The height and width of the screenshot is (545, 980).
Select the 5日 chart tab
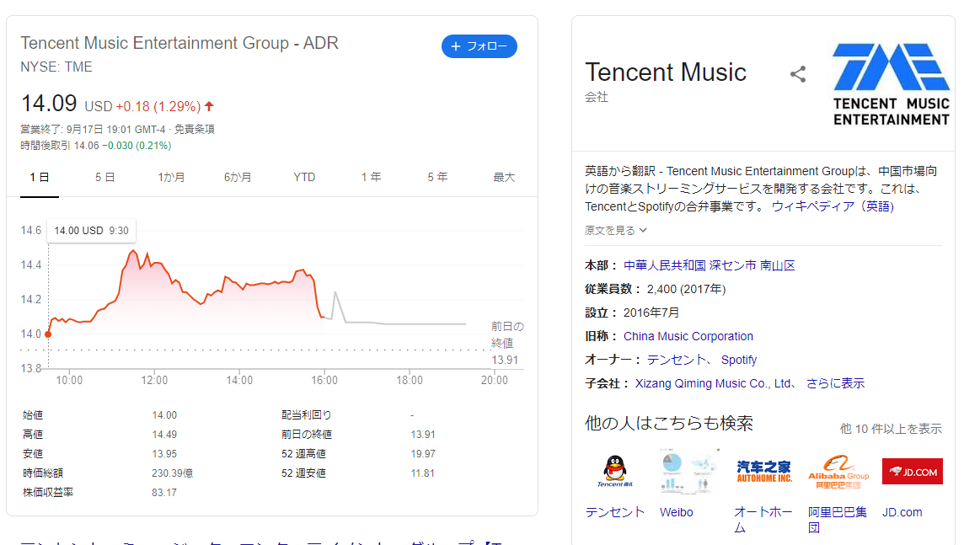(x=105, y=178)
